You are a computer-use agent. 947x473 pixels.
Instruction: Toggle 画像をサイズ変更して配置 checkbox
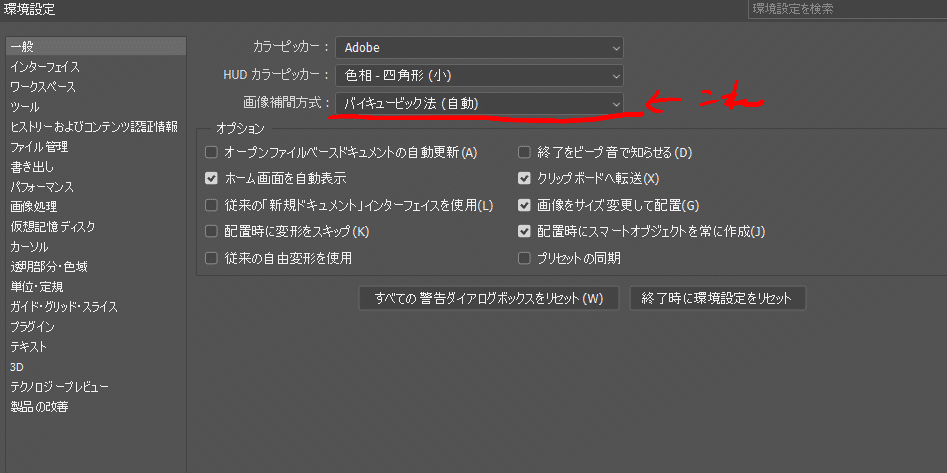[524, 205]
